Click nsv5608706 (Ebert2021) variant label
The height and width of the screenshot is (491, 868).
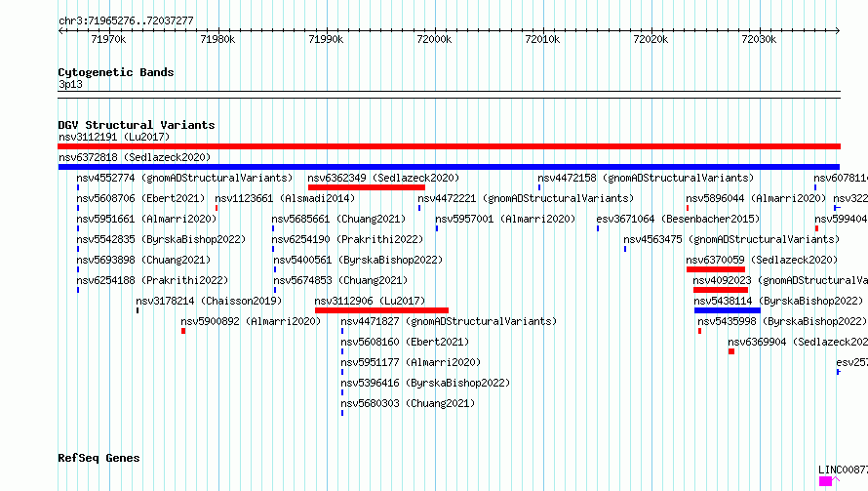(x=140, y=198)
